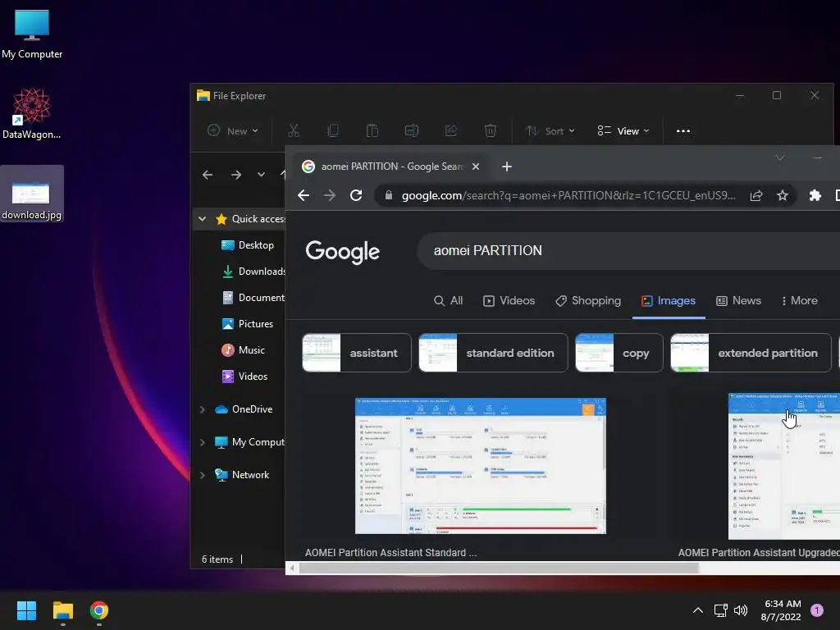840x630 pixels.
Task: Go back in File Explorer navigation
Action: point(208,175)
